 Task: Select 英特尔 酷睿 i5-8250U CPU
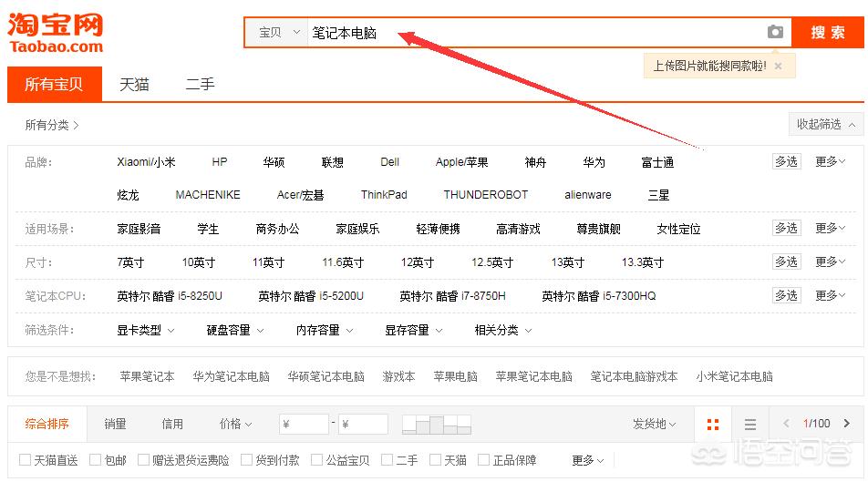170,296
